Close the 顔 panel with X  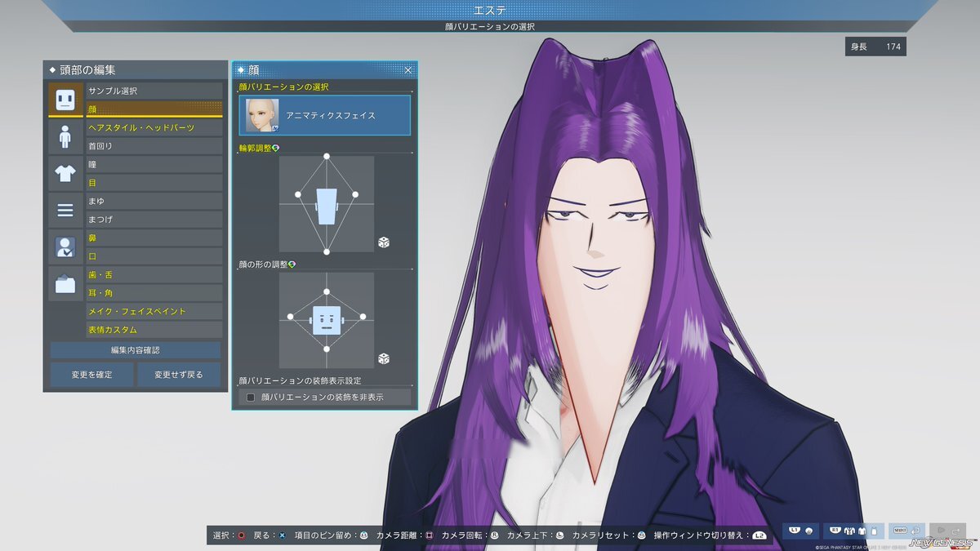click(x=408, y=70)
